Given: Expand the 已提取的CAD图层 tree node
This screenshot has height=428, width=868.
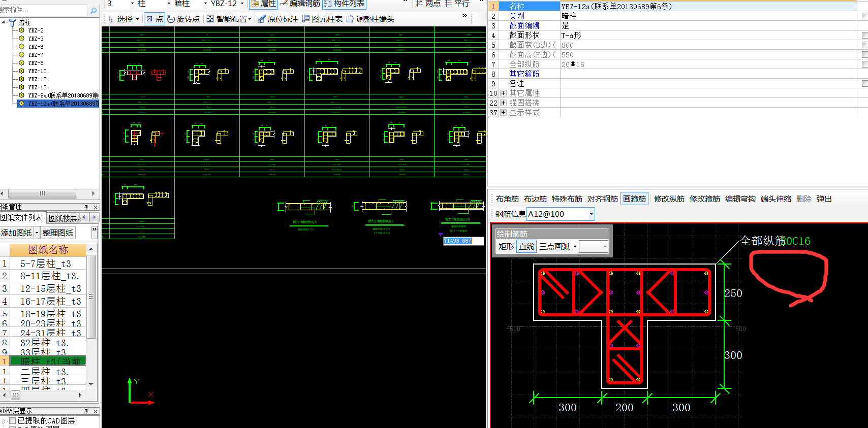Looking at the screenshot, I should [x=4, y=421].
